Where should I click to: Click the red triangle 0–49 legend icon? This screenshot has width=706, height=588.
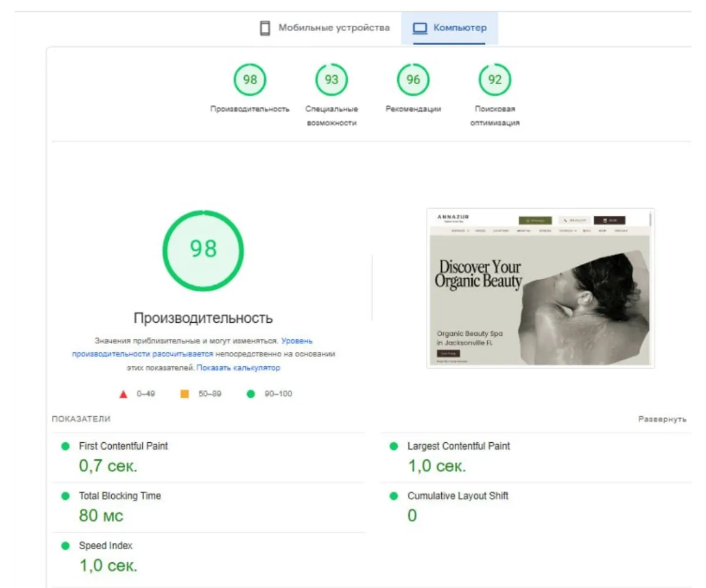click(x=123, y=394)
